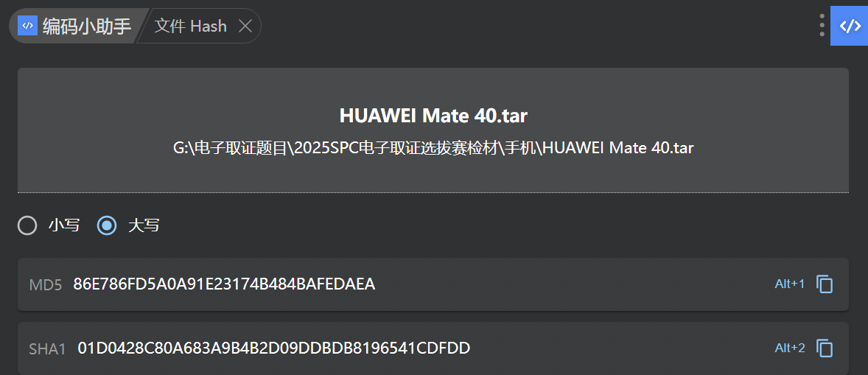
Task: Click the SHA1 hash value text
Action: (273, 348)
